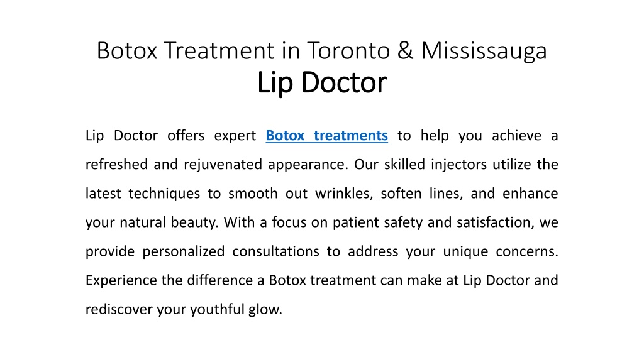Click the 'Botox Treatment in Toronto & Mississauga' title

point(321,52)
